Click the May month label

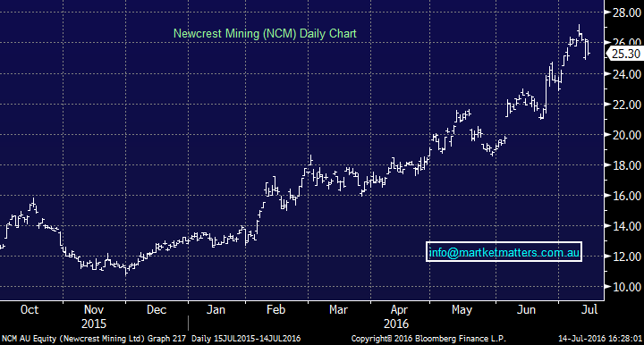(462, 310)
